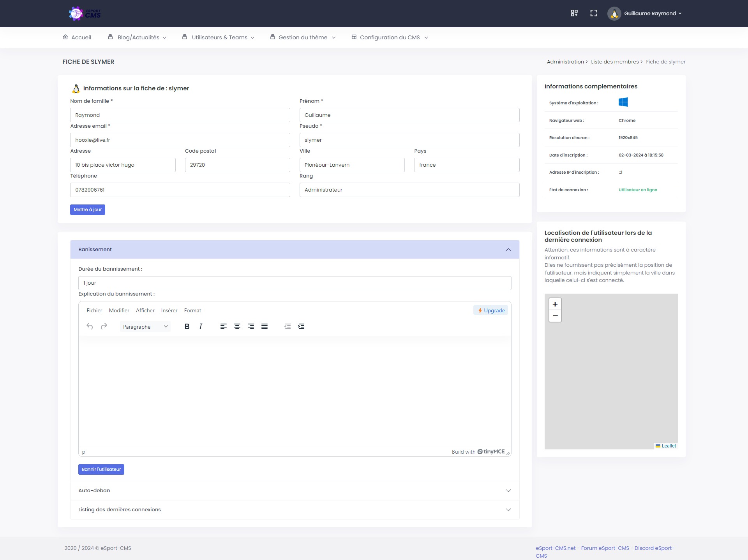Click the Pseudo field
748x560 pixels.
point(409,140)
